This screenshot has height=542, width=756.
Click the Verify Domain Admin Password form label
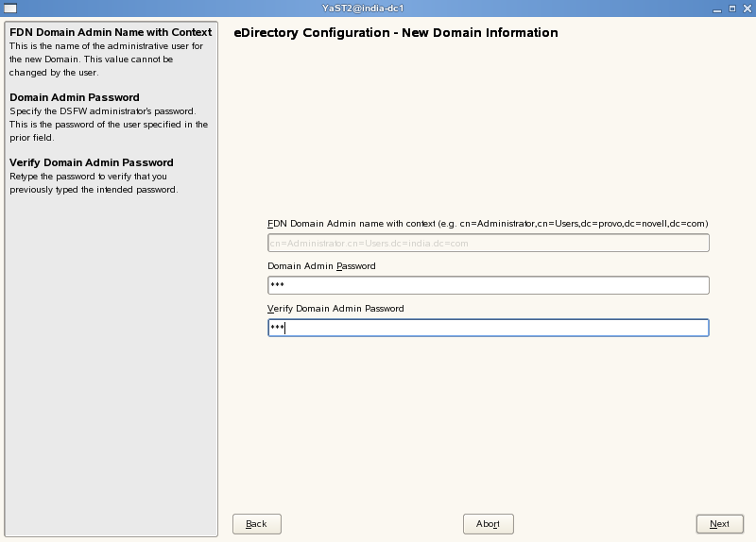click(335, 309)
